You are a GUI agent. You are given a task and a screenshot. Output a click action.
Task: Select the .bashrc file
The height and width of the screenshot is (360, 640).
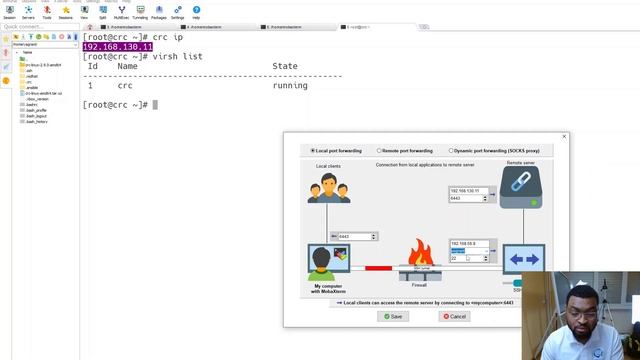29,105
